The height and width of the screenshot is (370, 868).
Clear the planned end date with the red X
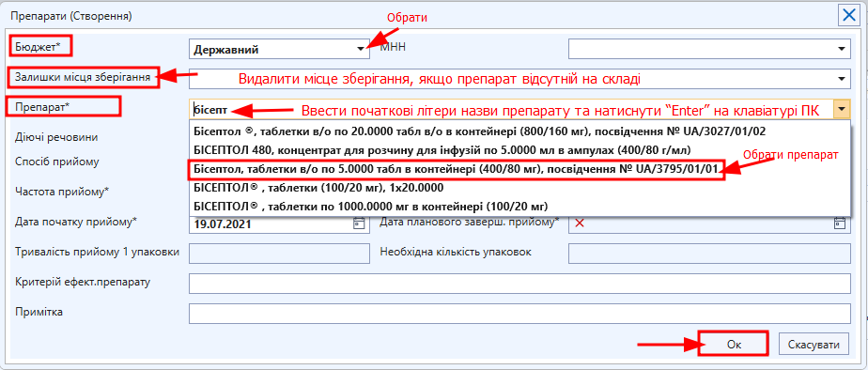tap(579, 223)
